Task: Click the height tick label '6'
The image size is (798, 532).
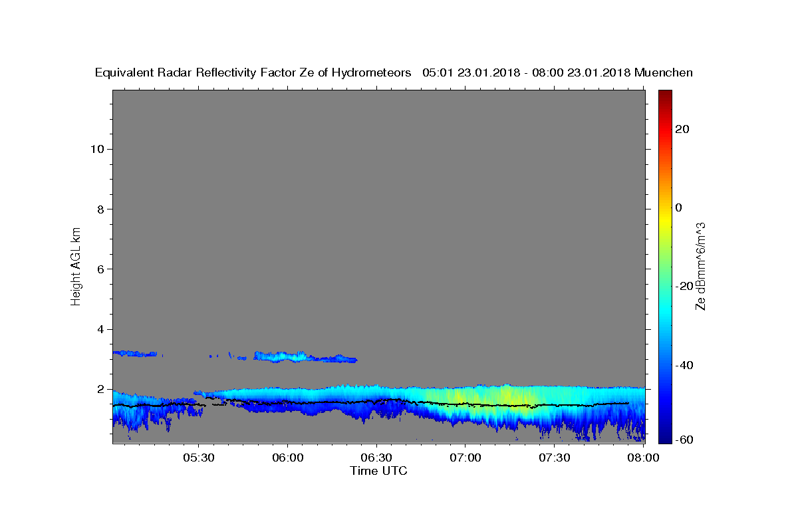Action: 100,269
